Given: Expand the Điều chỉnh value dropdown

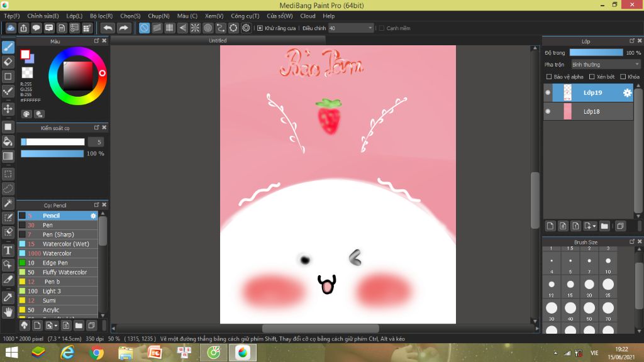Looking at the screenshot, I should point(370,28).
